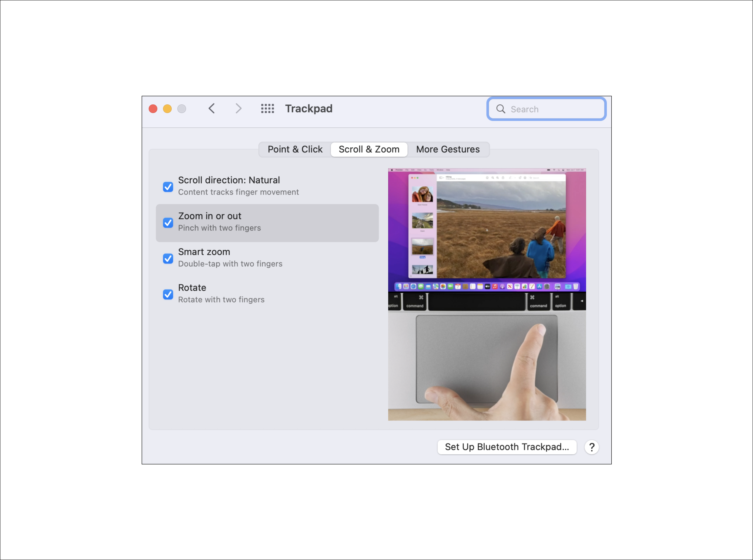Click Set Up Bluetooth Trackpad button
Viewport: 753px width, 560px height.
pyautogui.click(x=507, y=447)
